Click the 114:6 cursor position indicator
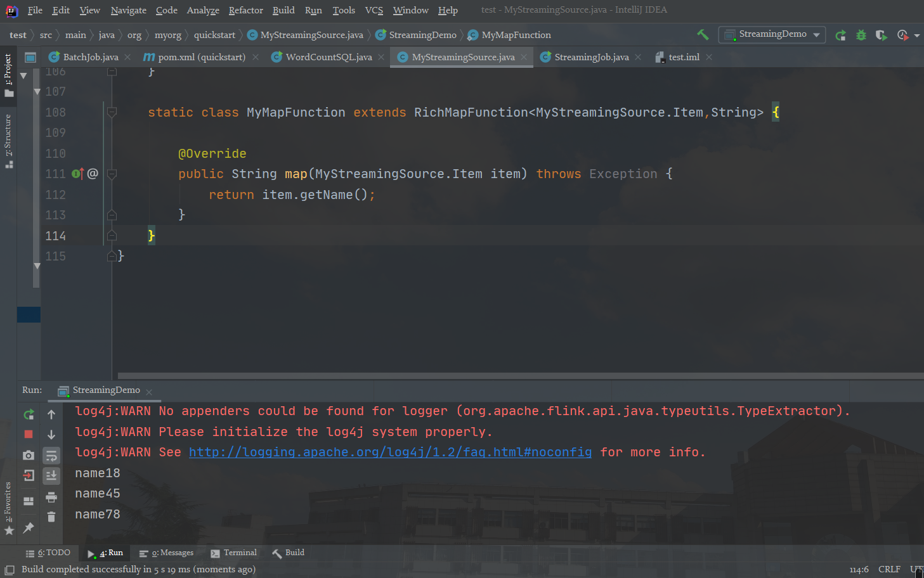Viewport: 924px width, 578px height. coord(859,569)
